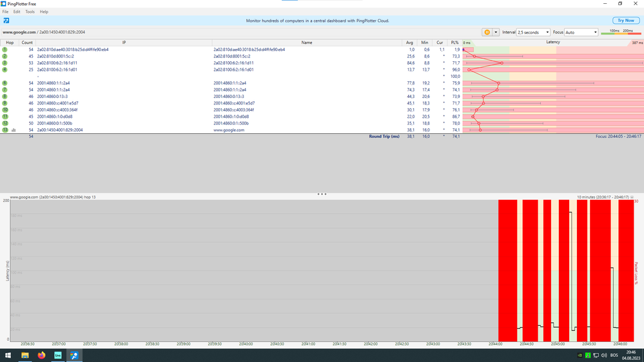Click the timeline graph icon on hop 13
Screen dimensions: 644x362
(14, 130)
